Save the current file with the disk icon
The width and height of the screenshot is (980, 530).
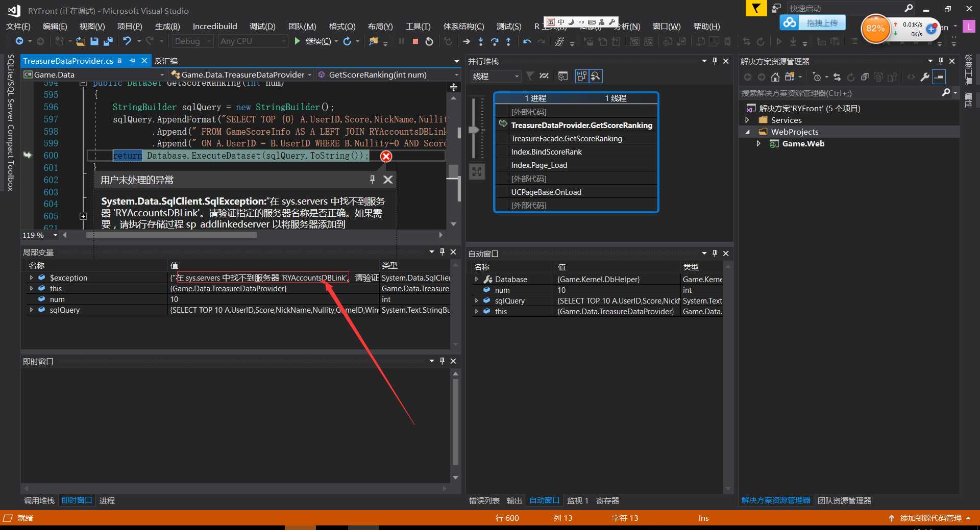click(x=94, y=41)
